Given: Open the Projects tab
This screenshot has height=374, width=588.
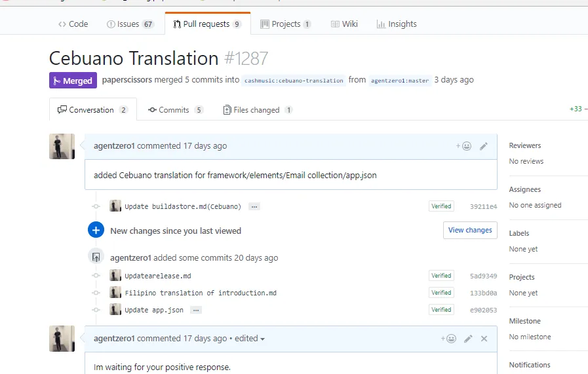Looking at the screenshot, I should pyautogui.click(x=286, y=24).
